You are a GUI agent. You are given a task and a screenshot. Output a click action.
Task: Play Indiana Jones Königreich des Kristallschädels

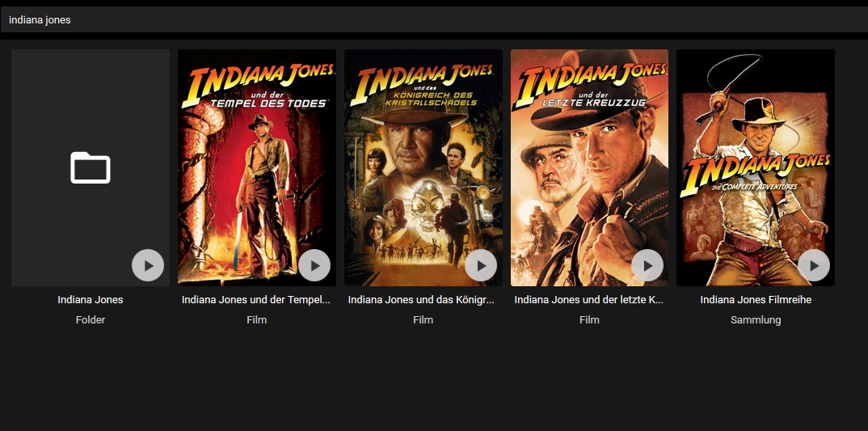[481, 265]
